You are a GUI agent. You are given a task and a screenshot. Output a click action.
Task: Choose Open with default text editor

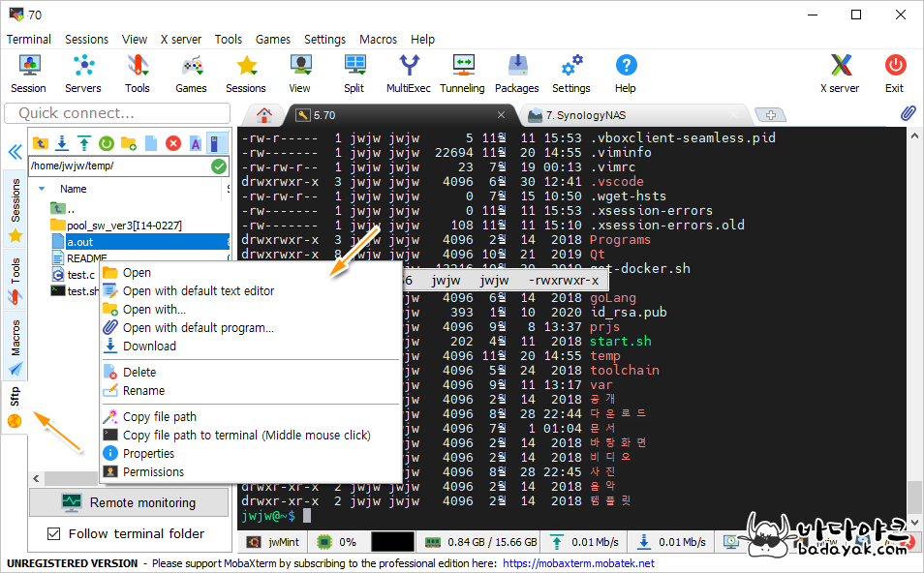click(251, 291)
